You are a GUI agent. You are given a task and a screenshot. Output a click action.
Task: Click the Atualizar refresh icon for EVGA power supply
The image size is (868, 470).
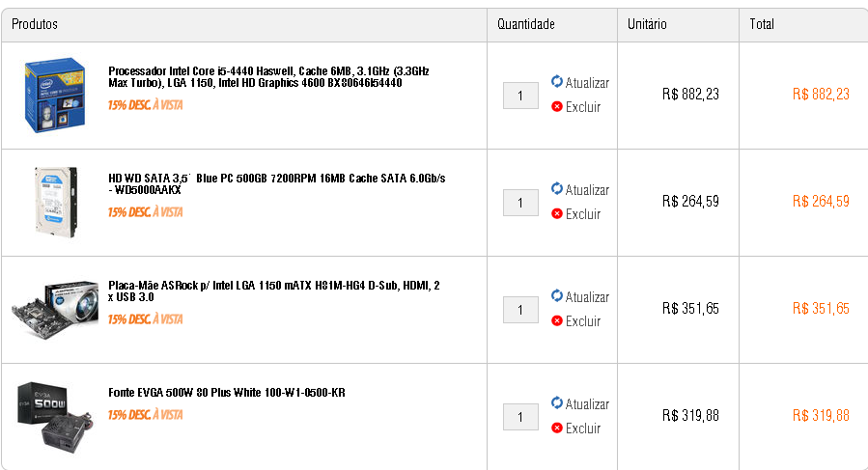557,402
